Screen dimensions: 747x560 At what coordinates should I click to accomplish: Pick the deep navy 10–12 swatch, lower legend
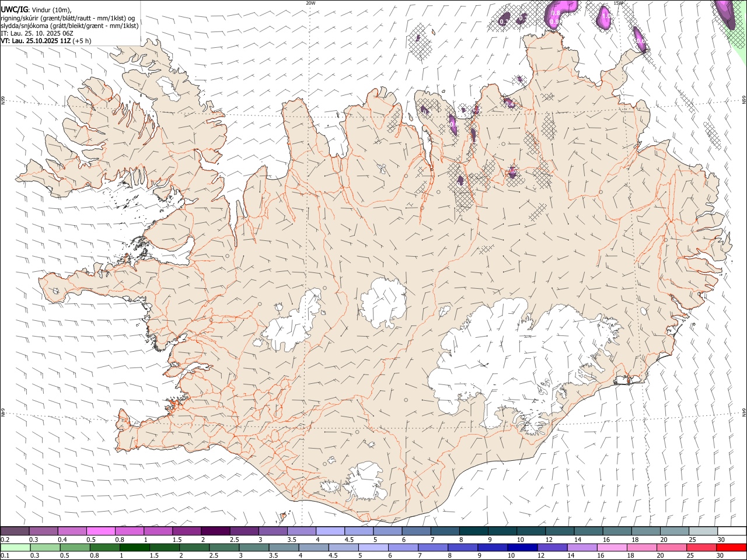[x=522, y=548]
